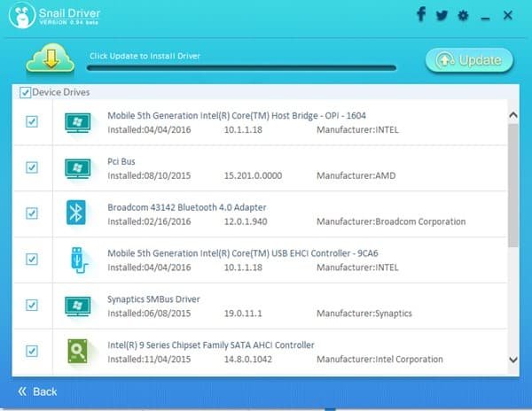Open the Twitter share icon

click(442, 15)
